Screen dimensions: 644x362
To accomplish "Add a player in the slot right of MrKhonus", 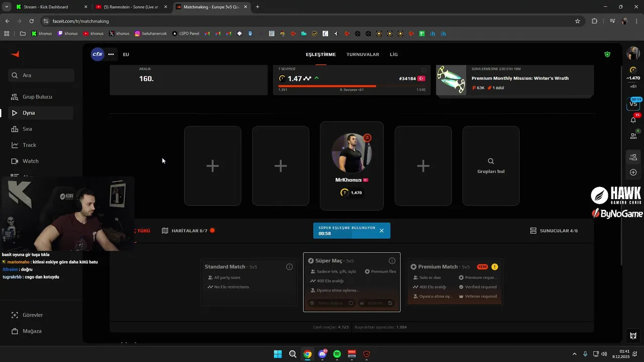I will coord(423,166).
